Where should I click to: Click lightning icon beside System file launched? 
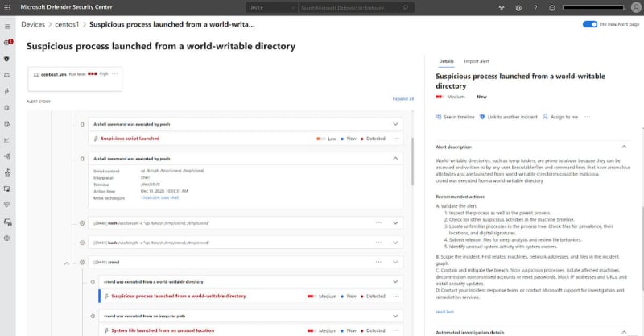tap(106, 330)
